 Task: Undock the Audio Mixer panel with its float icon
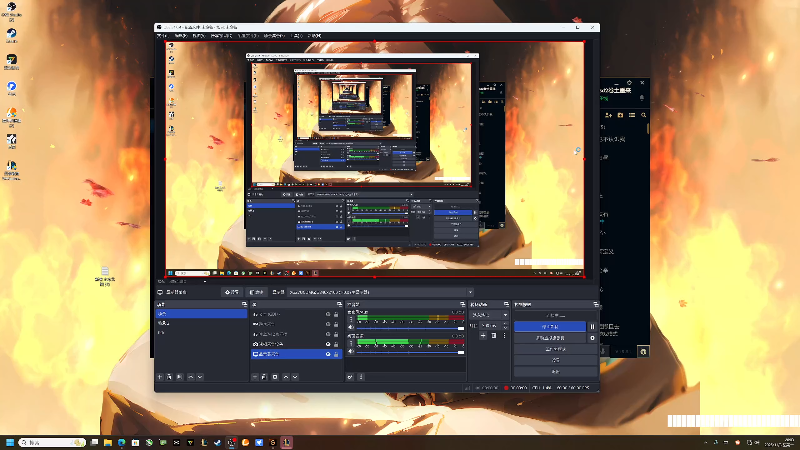[462, 305]
